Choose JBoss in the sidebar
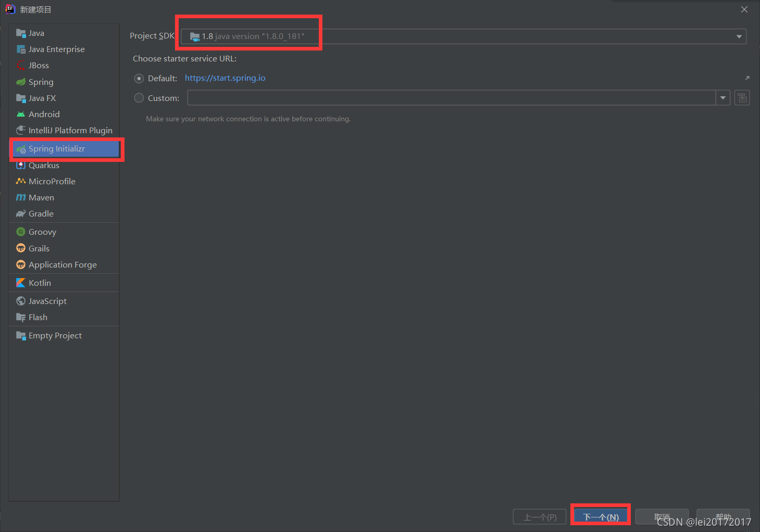The width and height of the screenshot is (760, 532). [x=64, y=66]
